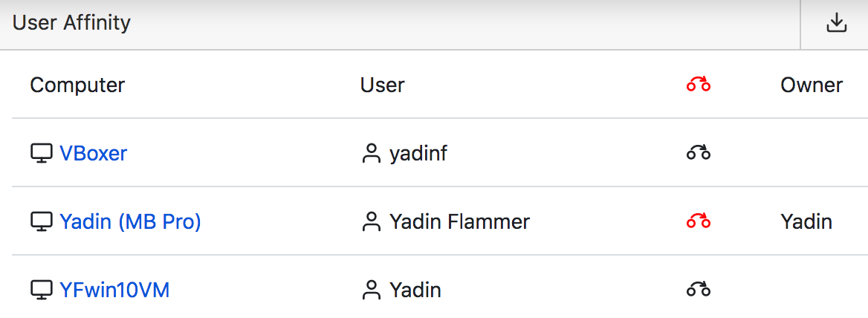Sort by the Owner column header
This screenshot has width=868, height=318.
(x=812, y=85)
